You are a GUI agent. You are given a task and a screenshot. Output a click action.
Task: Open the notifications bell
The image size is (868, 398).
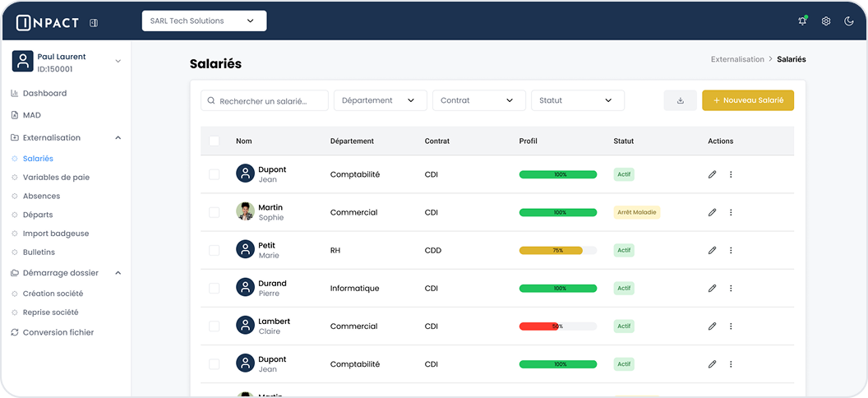(802, 21)
